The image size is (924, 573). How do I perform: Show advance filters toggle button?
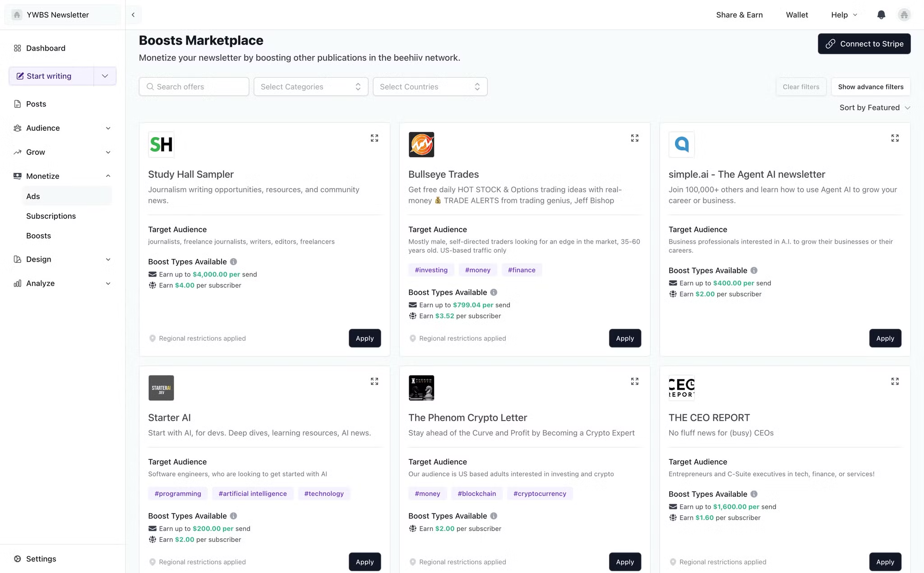(x=871, y=87)
